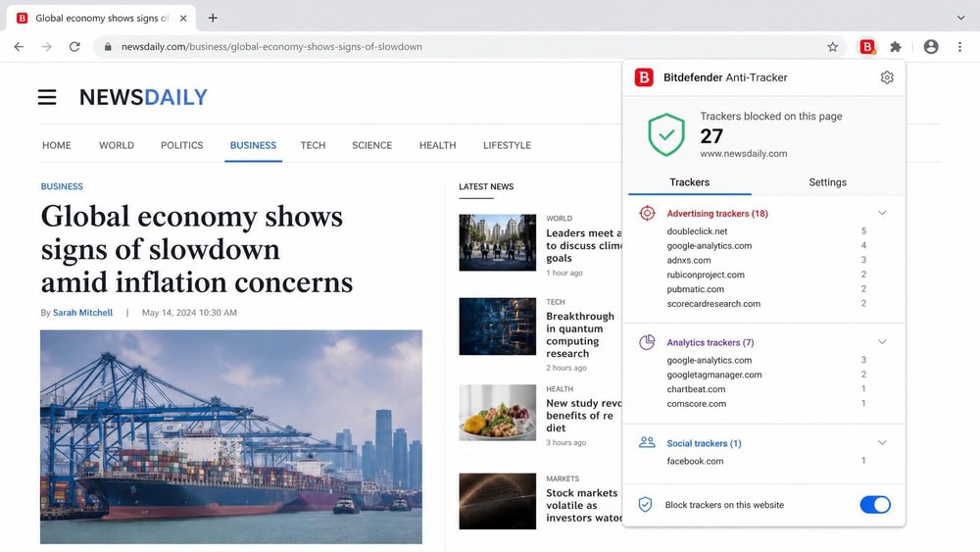
Task: Click the NEWSDAILY site logo
Action: point(143,97)
